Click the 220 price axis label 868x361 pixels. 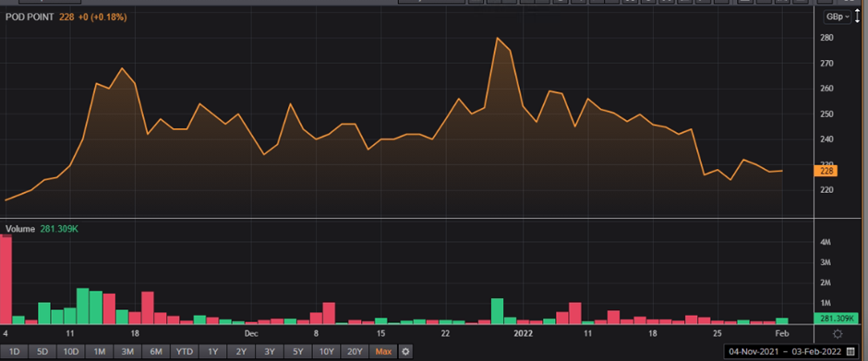pyautogui.click(x=827, y=190)
